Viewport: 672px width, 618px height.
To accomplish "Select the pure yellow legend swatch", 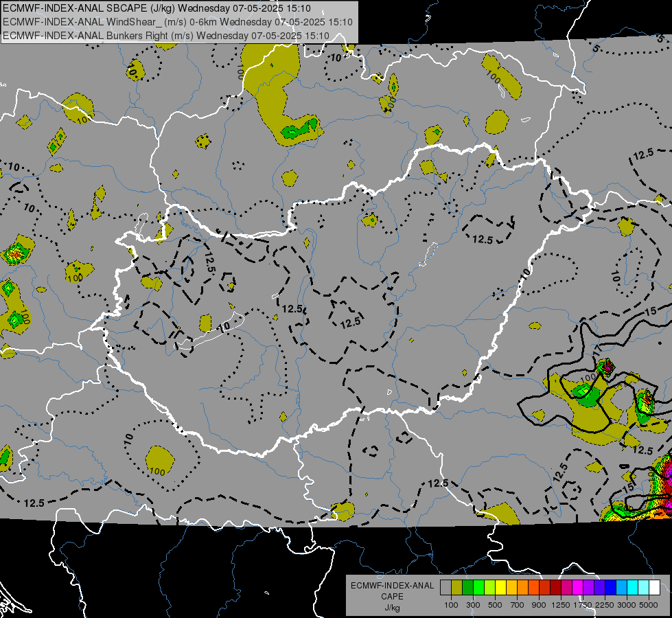I will tap(500, 588).
